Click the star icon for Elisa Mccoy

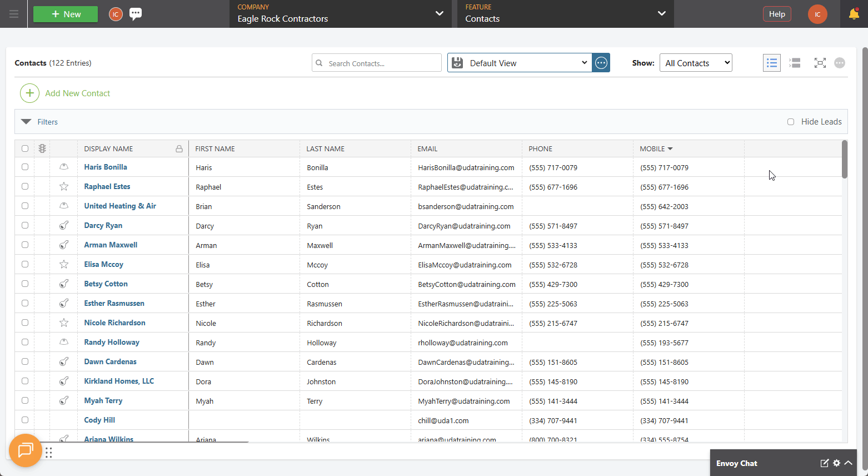pyautogui.click(x=64, y=264)
